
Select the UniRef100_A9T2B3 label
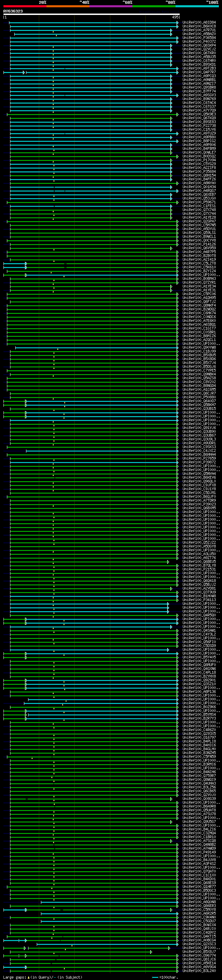coord(199,68)
